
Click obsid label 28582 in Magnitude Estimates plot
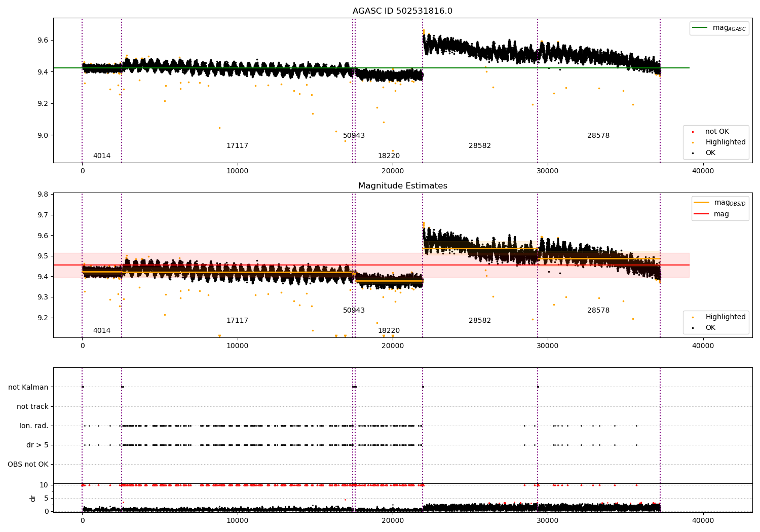480,321
